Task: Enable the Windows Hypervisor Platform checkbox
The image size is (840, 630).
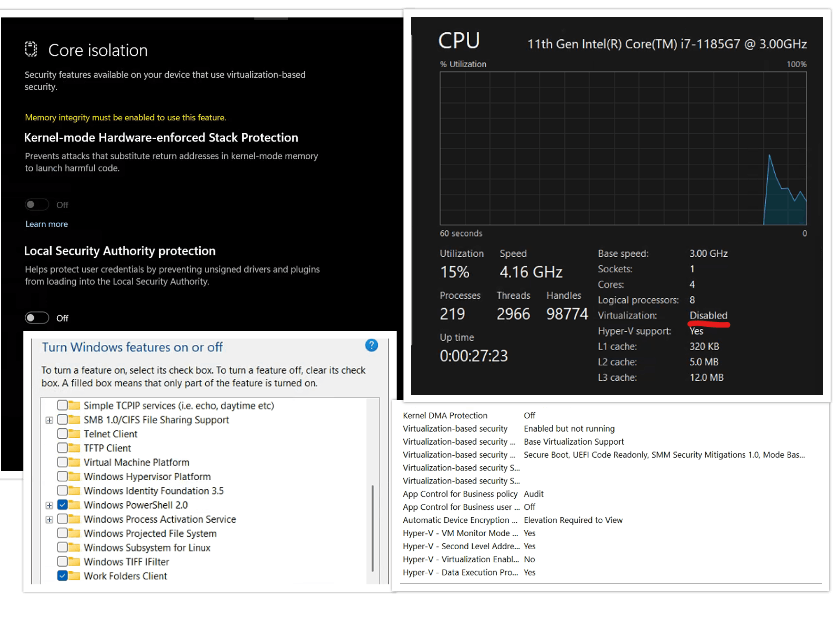Action: coord(62,476)
